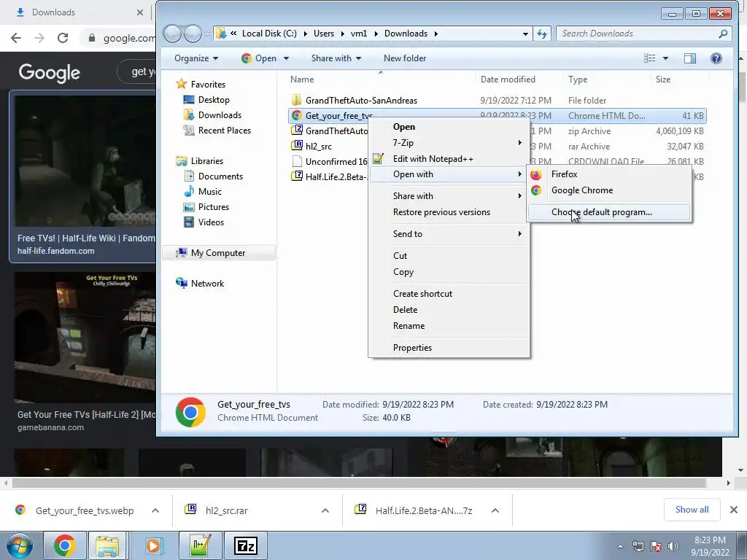Open Documents library
The width and height of the screenshot is (747, 560).
tap(220, 176)
